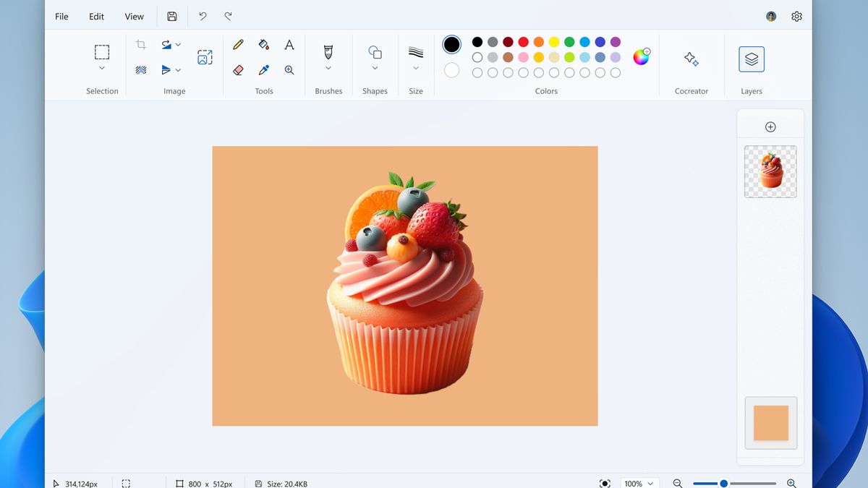Expand the Flip options arrow

pyautogui.click(x=179, y=70)
